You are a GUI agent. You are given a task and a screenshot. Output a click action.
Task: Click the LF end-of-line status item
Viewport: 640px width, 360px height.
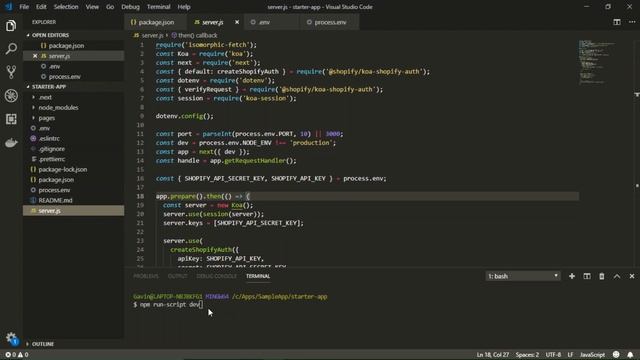pos(570,354)
